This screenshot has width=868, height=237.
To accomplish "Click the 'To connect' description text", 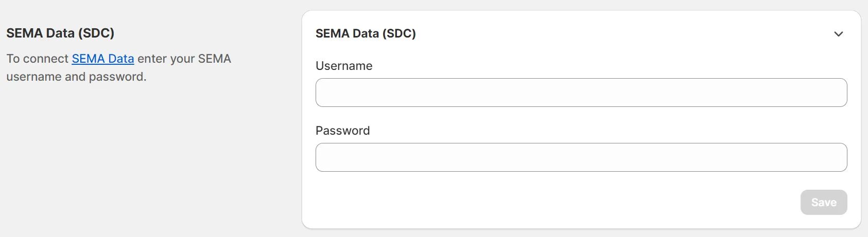I will [37, 59].
